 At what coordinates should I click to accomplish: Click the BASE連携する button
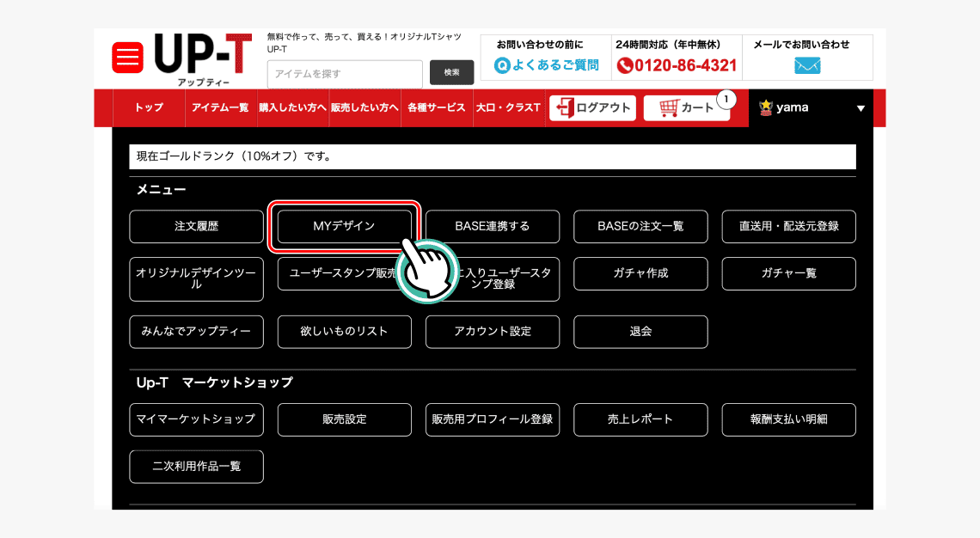pos(493,227)
